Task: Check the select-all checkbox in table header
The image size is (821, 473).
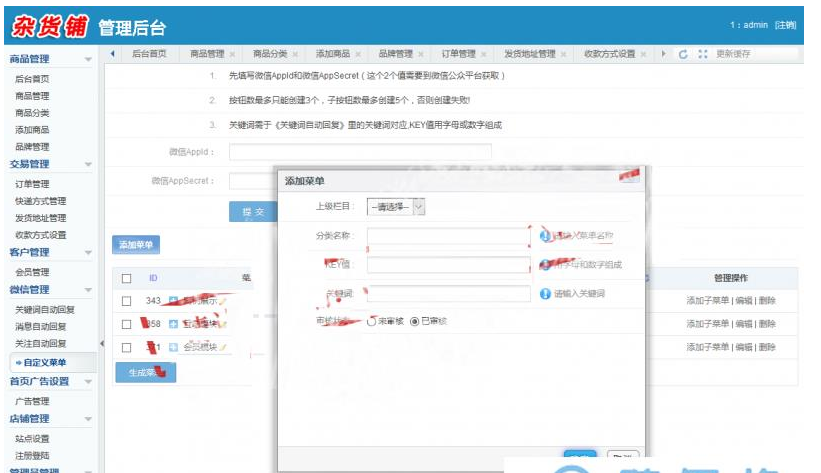Action: [126, 278]
